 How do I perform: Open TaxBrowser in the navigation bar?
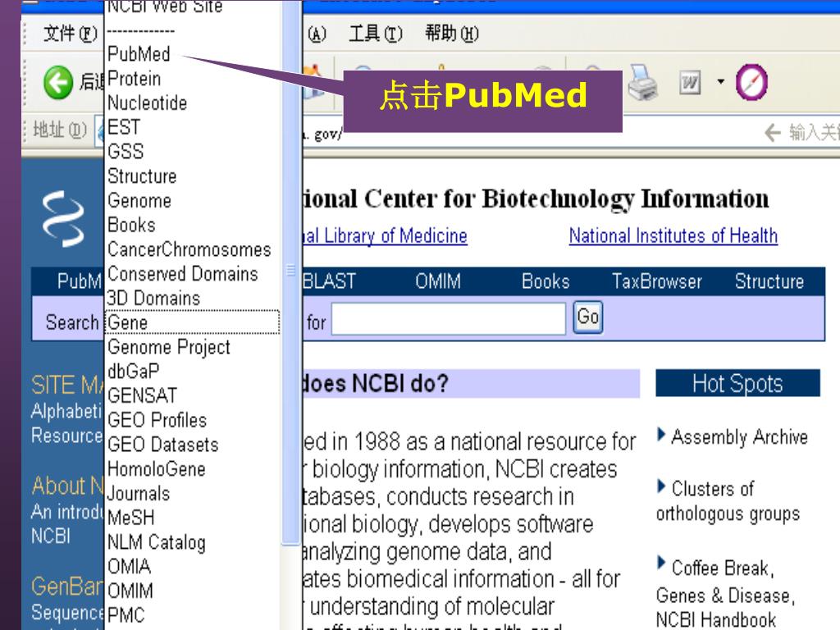(x=657, y=282)
